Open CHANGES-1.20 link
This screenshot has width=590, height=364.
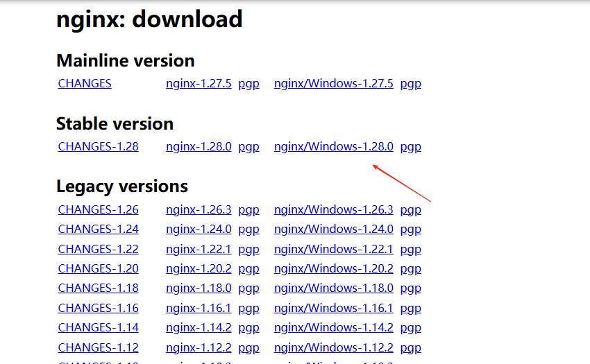(98, 268)
